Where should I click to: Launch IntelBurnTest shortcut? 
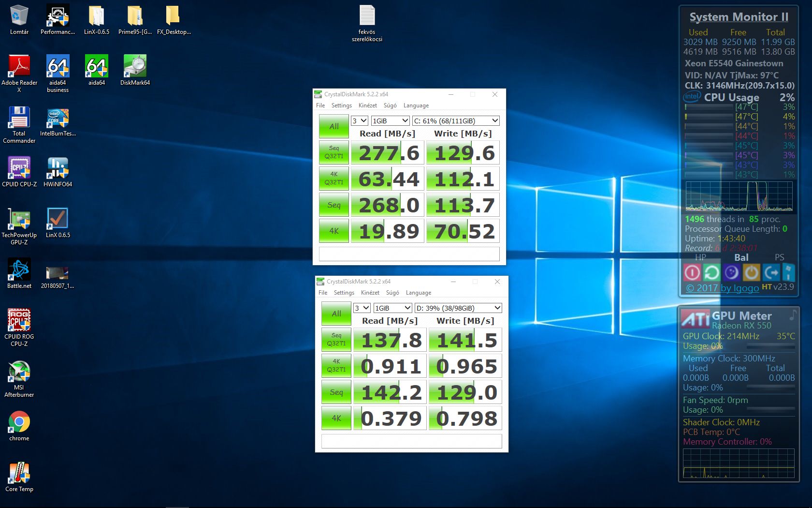(x=58, y=121)
